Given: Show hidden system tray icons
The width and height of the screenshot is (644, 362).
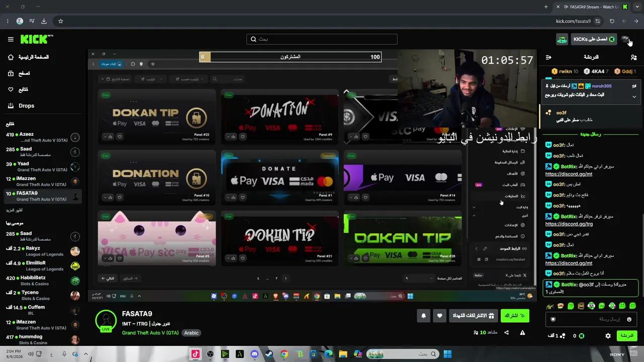Looking at the screenshot, I should 86,354.
